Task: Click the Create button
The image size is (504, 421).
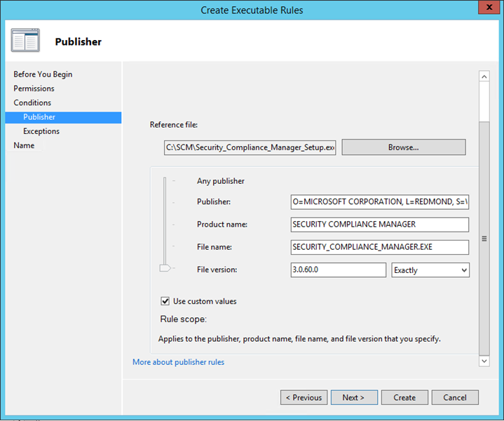Action: tap(404, 398)
